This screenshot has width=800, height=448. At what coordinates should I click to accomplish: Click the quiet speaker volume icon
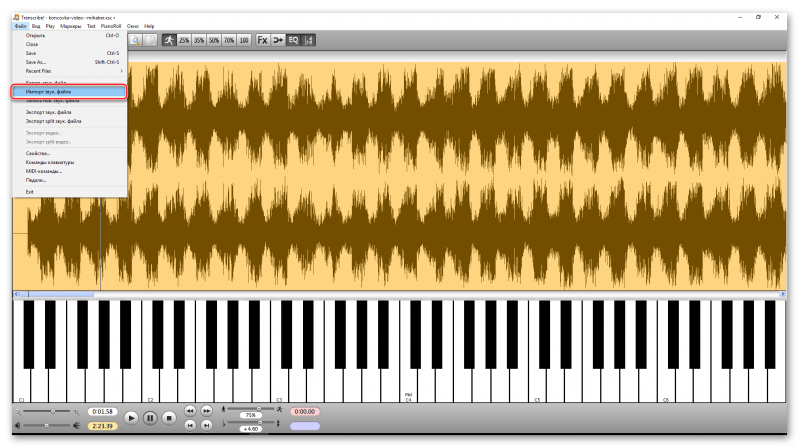click(18, 426)
